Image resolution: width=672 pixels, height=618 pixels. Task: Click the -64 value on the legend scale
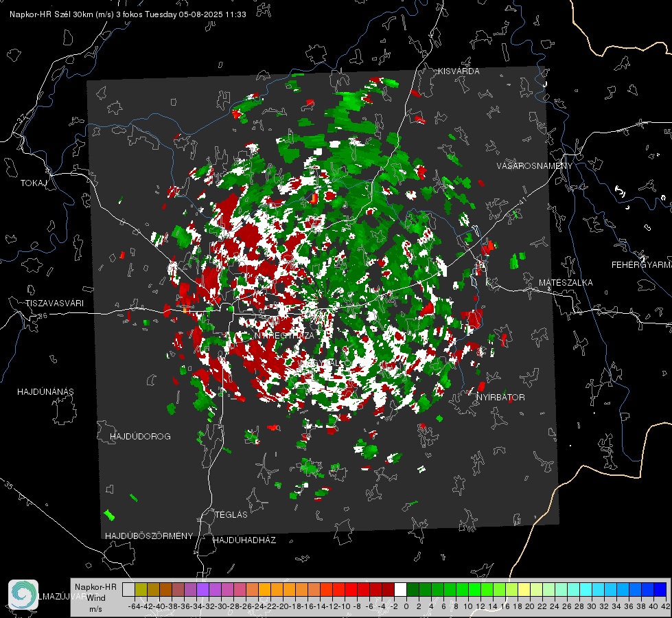click(135, 606)
